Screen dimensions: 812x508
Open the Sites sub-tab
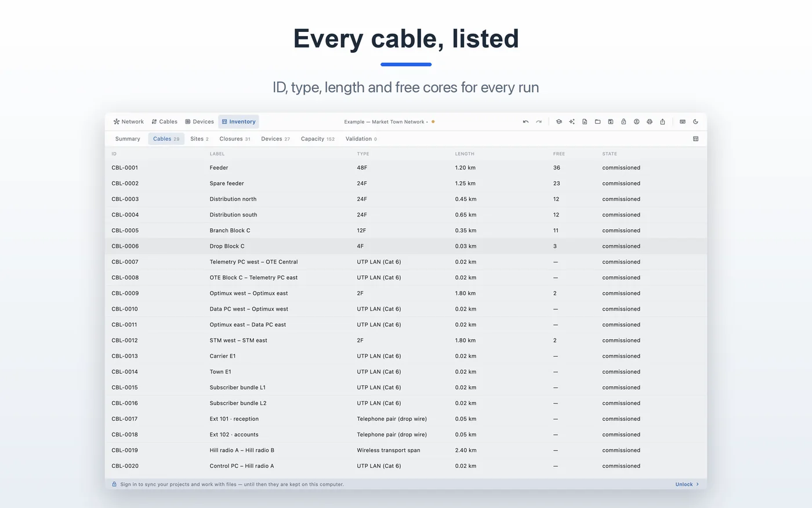pyautogui.click(x=200, y=139)
